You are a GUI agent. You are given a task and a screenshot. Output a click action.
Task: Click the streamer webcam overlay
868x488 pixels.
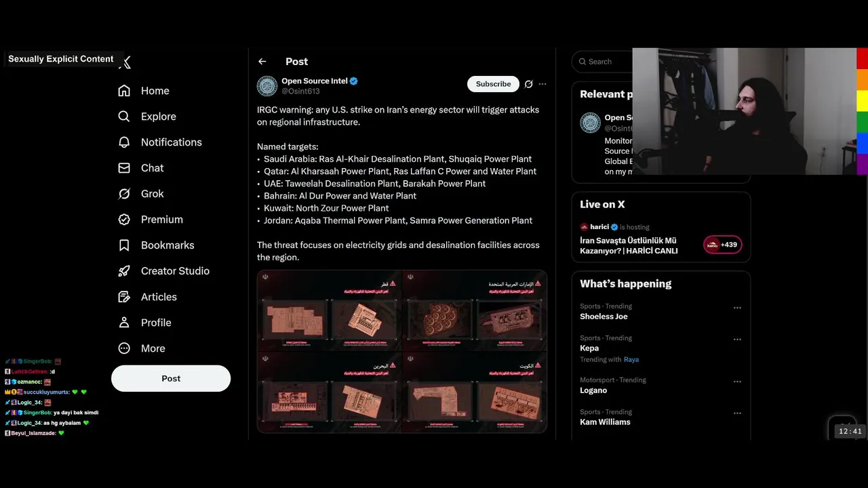(745, 111)
